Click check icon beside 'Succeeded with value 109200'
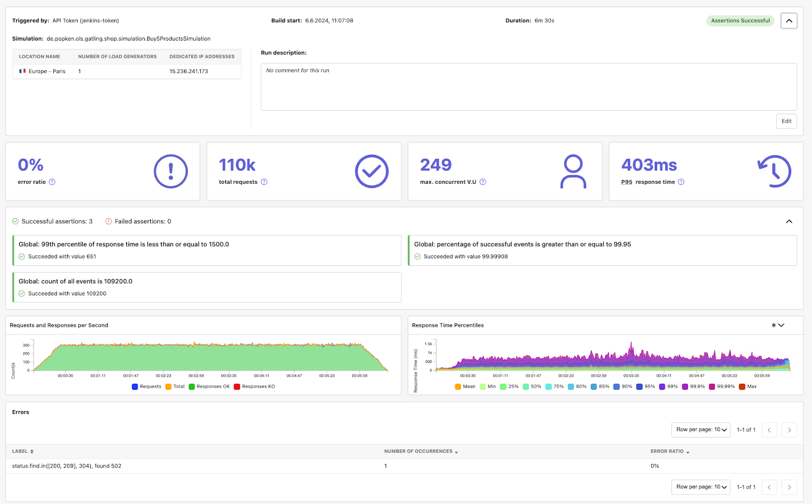The height and width of the screenshot is (504, 812). click(22, 294)
